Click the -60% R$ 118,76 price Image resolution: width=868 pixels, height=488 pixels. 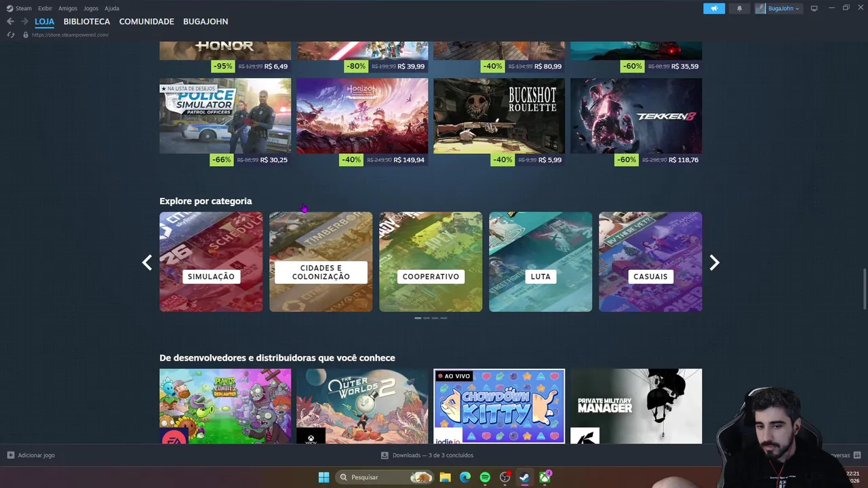658,160
